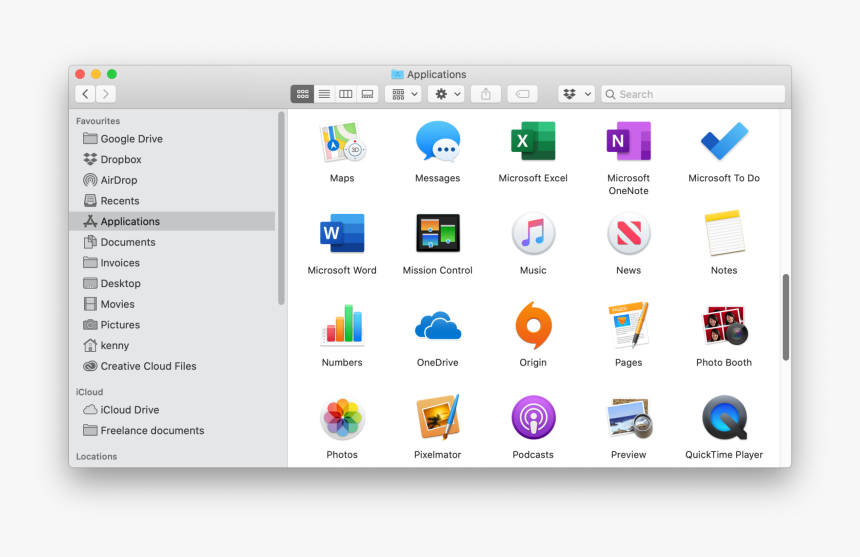Select the Preview app icon
This screenshot has height=557, width=860.
(x=629, y=418)
